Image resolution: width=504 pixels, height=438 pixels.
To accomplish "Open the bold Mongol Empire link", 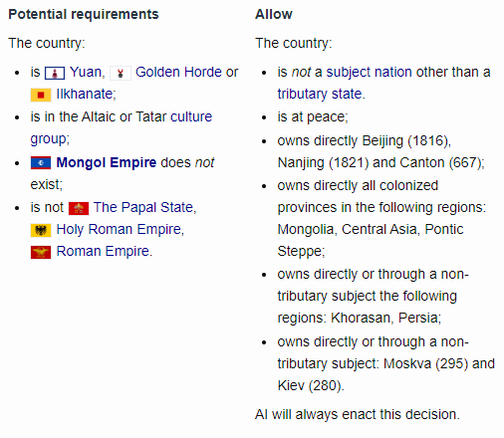I will [107, 162].
